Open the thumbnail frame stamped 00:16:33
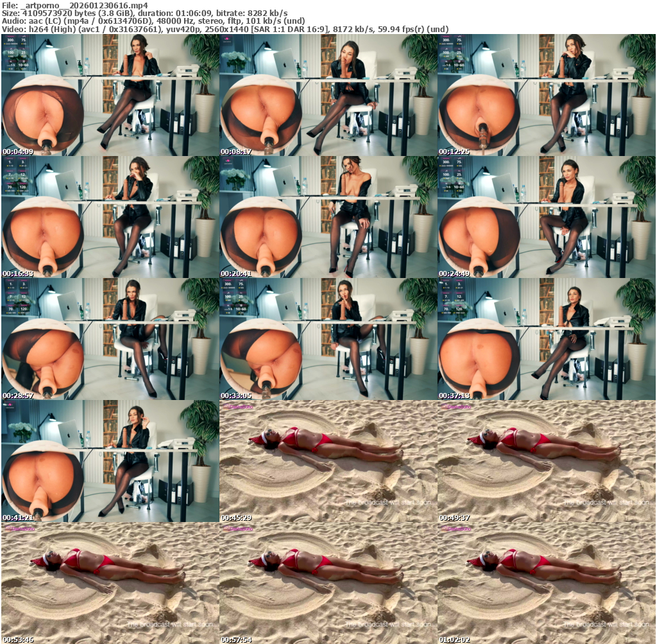This screenshot has width=657, height=644. click(110, 217)
